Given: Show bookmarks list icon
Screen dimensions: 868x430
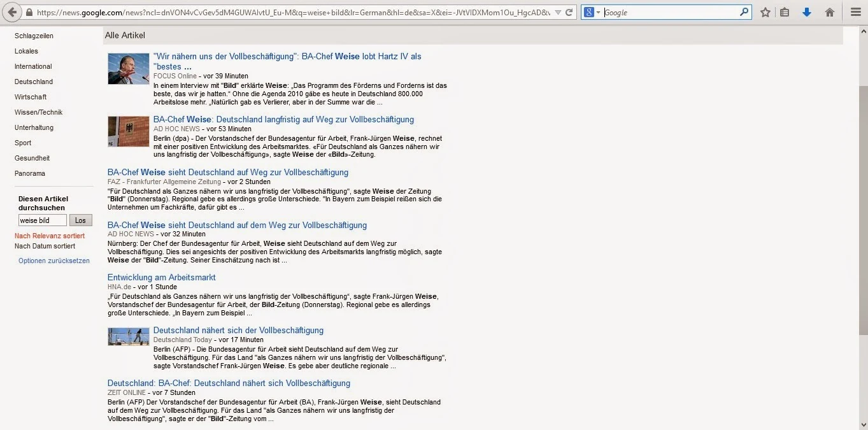Looking at the screenshot, I should coord(785,12).
